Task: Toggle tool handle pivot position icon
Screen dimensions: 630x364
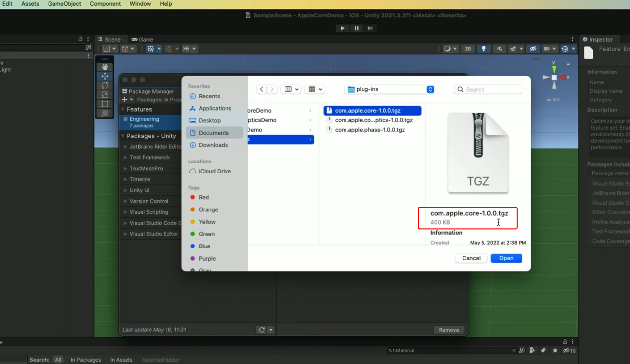Action: [x=107, y=49]
